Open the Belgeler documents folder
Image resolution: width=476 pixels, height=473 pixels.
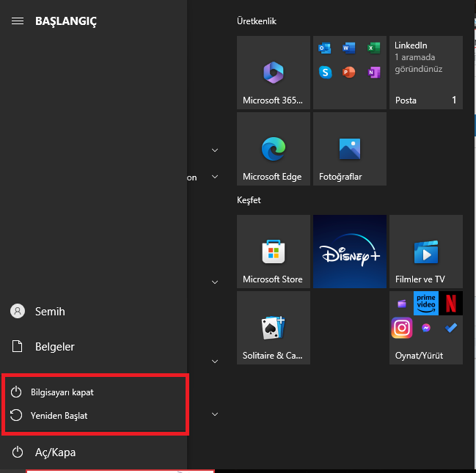[x=93, y=346]
